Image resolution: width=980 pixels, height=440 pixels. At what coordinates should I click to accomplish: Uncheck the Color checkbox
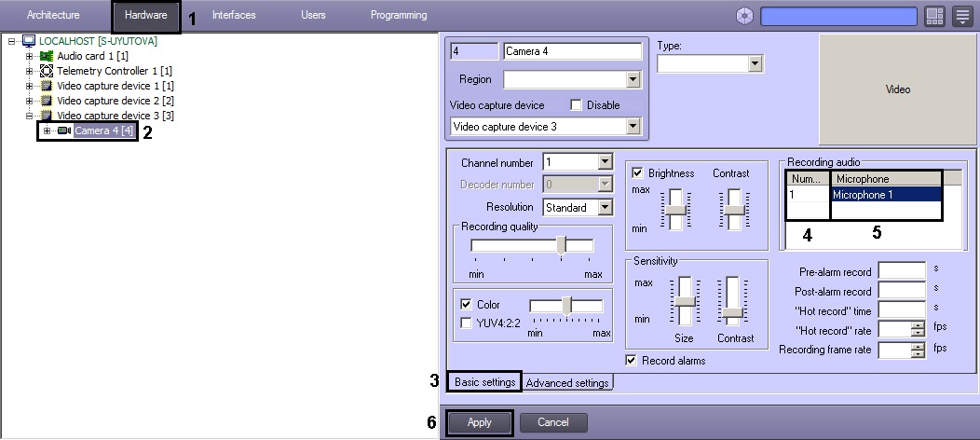[x=466, y=305]
